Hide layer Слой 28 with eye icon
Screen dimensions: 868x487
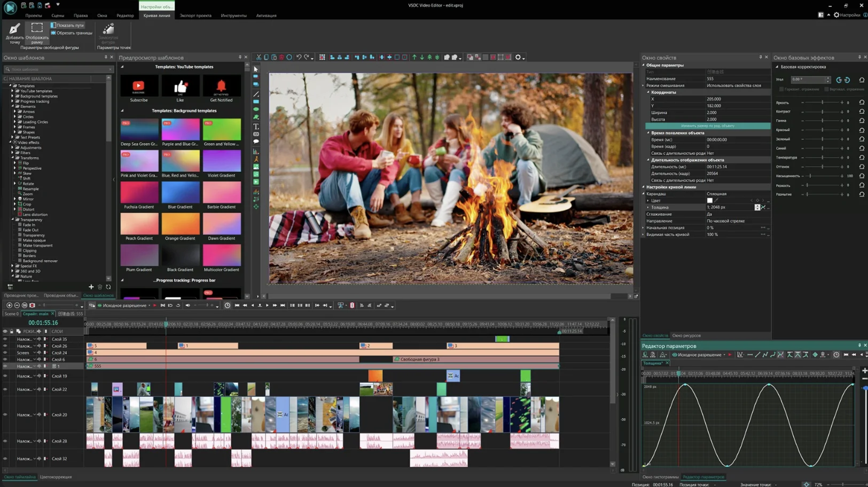click(x=5, y=441)
